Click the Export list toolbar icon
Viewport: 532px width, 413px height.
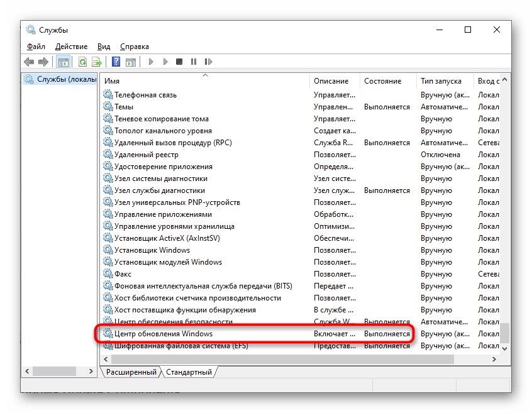(97, 62)
